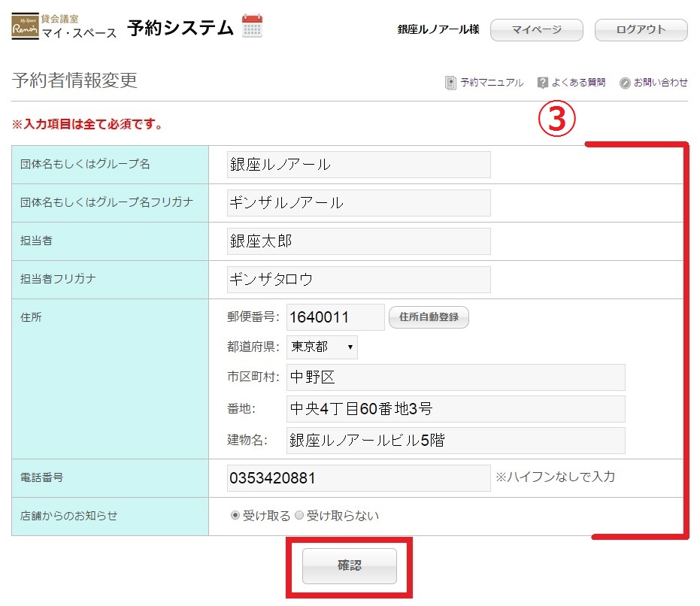
Task: Open the お問い合わせ link
Action: 660,83
